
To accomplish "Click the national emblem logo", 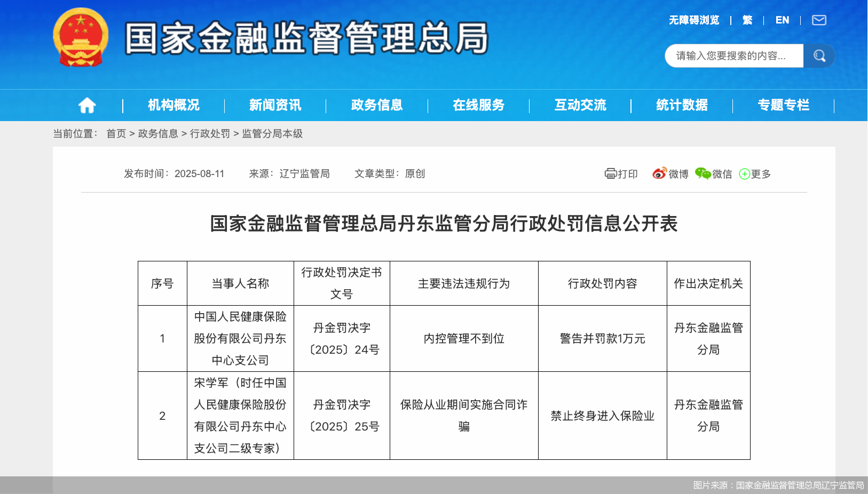I will pos(81,37).
